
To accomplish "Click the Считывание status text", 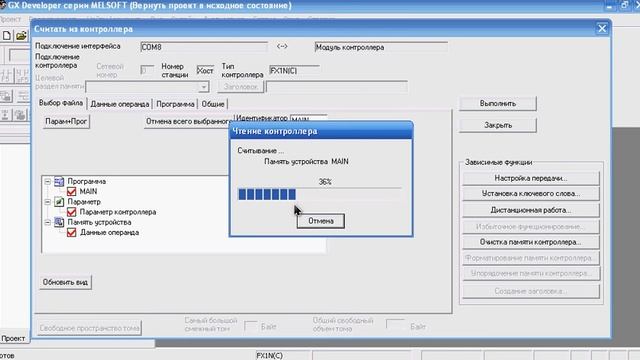I will pos(260,151).
